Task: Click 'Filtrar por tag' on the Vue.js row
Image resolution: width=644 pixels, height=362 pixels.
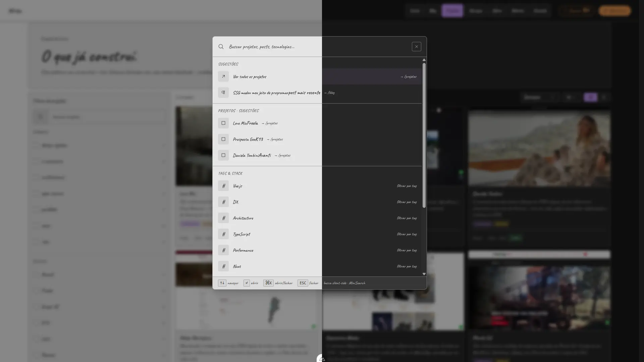Action: point(407,186)
